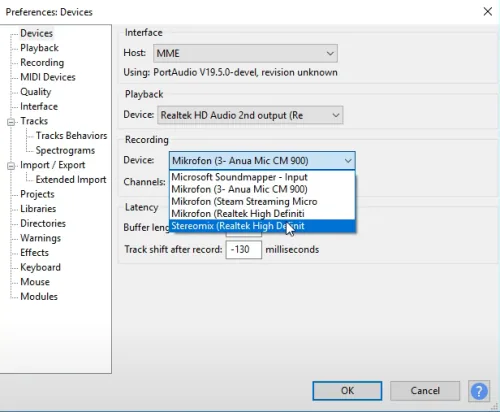This screenshot has height=412, width=500.
Task: Open the Warnings preferences page
Action: (x=40, y=238)
